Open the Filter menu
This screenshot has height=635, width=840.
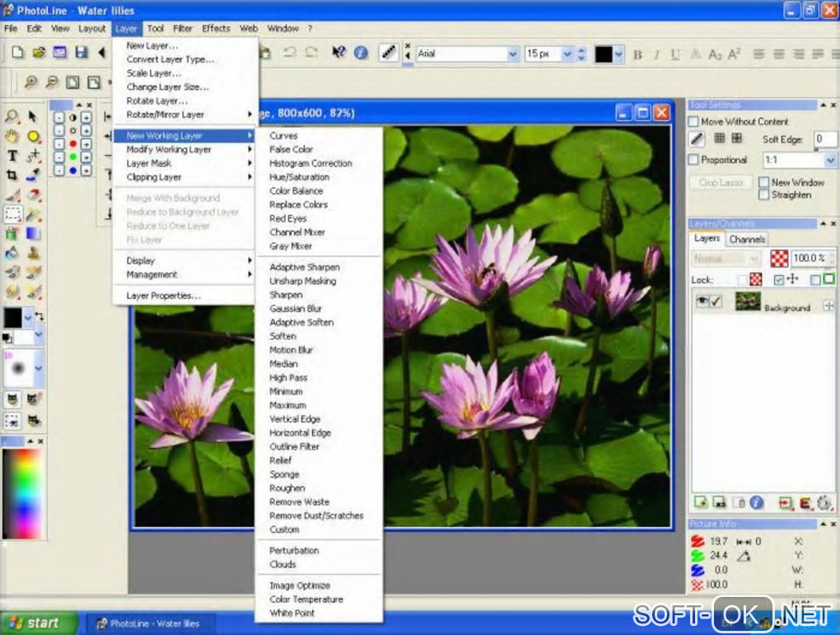tap(183, 28)
